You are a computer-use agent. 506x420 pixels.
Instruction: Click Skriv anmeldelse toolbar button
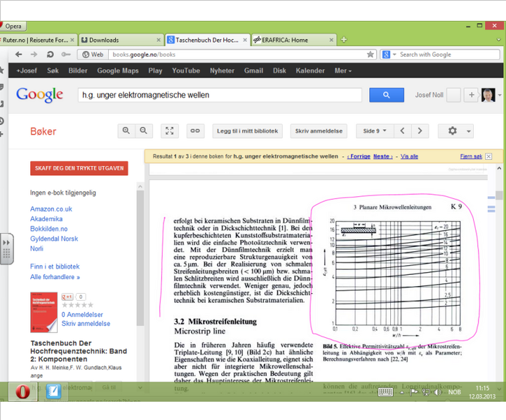point(319,131)
